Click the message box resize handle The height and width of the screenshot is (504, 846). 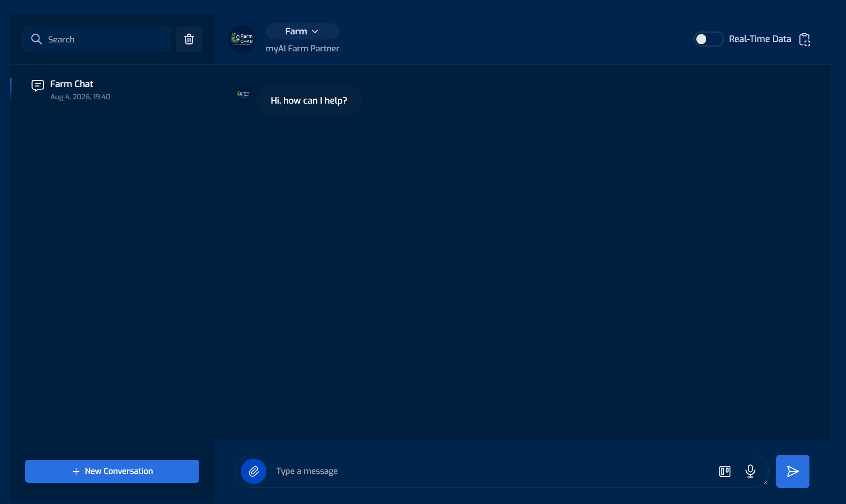765,482
